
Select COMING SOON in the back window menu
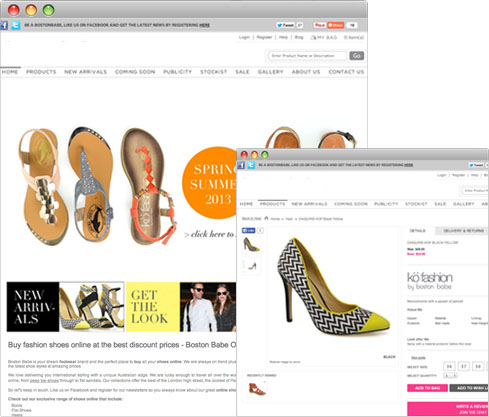click(135, 72)
